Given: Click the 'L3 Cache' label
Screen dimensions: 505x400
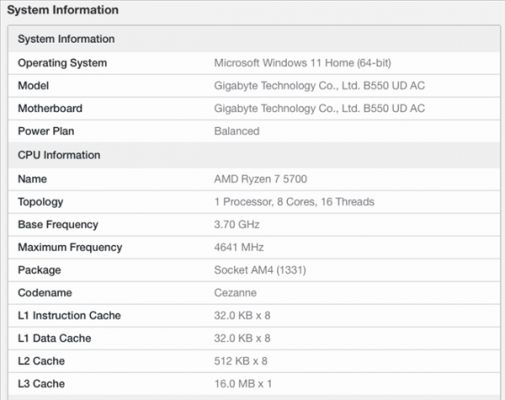Looking at the screenshot, I should pos(41,384).
